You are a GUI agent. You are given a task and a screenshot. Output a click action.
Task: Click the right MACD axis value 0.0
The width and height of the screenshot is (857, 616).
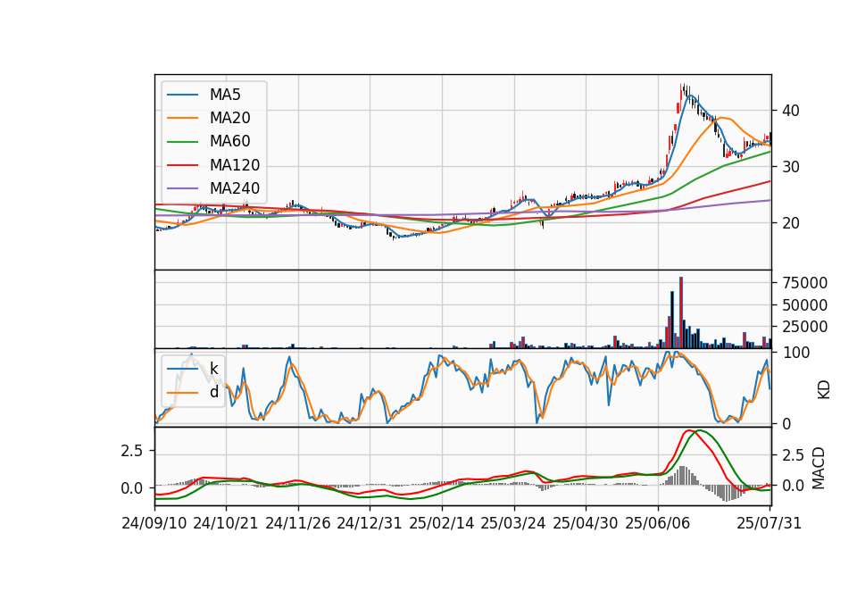pyautogui.click(x=793, y=486)
